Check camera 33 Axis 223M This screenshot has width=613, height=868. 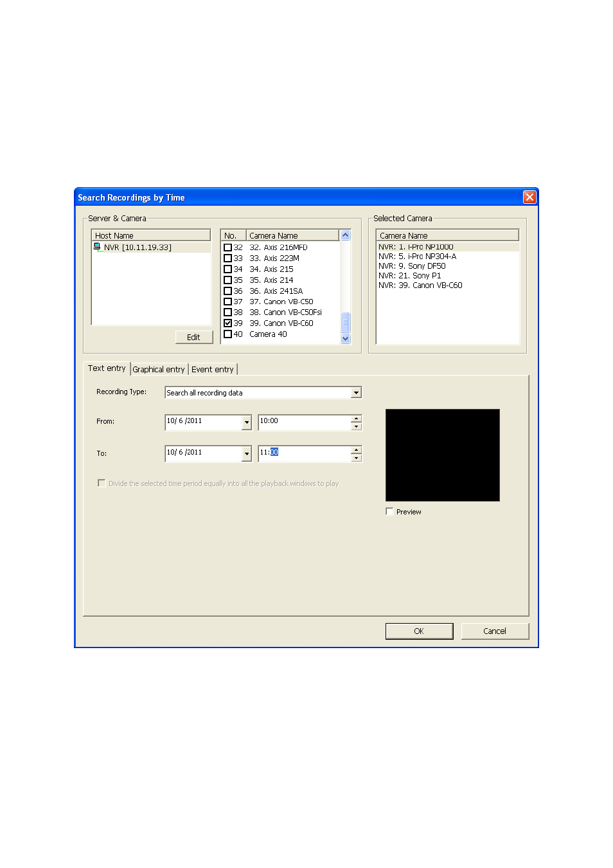pyautogui.click(x=227, y=258)
